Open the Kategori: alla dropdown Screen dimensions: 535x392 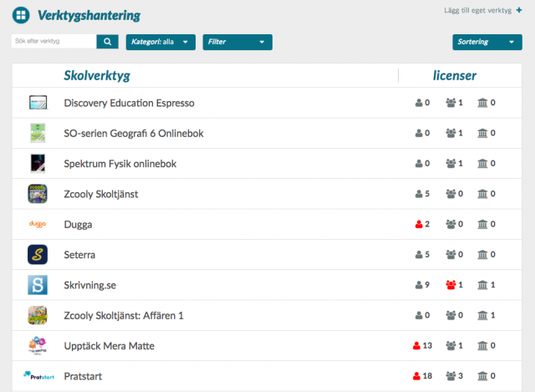point(160,42)
